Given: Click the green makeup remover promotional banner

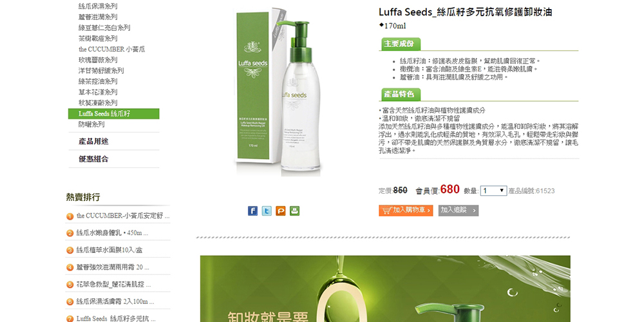Looking at the screenshot, I should click(x=385, y=289).
